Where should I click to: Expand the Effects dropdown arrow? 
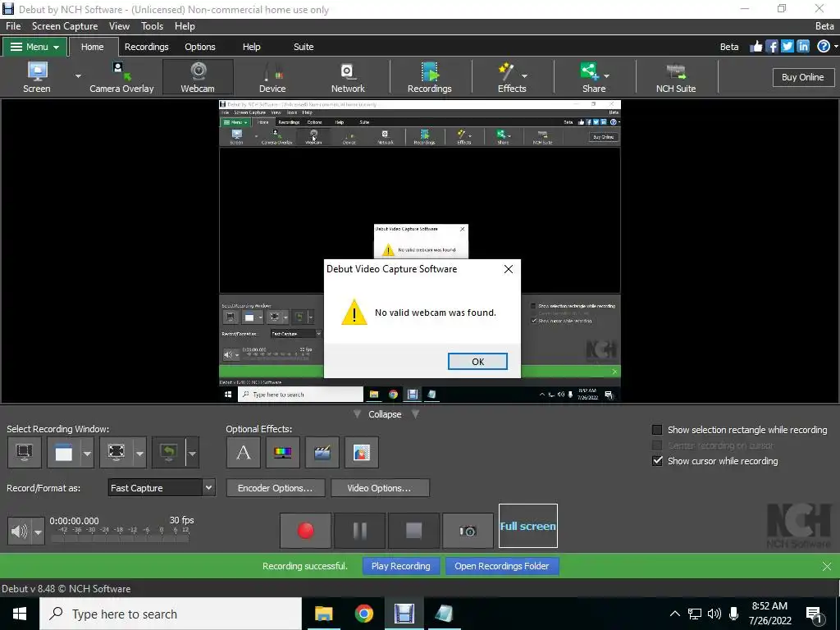(x=524, y=76)
